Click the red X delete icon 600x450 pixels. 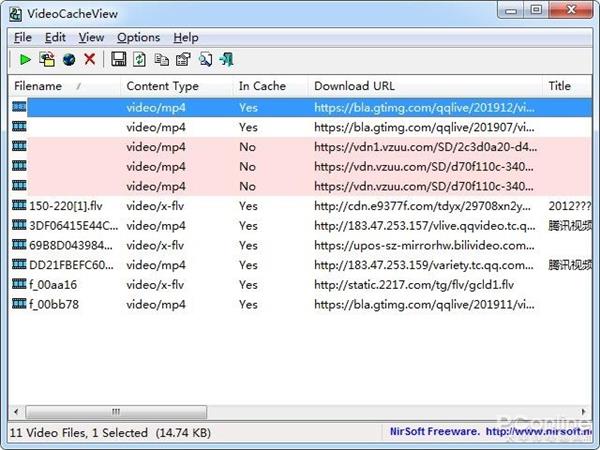point(90,60)
